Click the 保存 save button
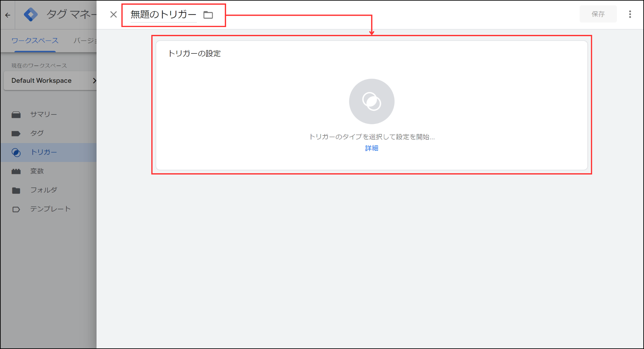 [598, 14]
